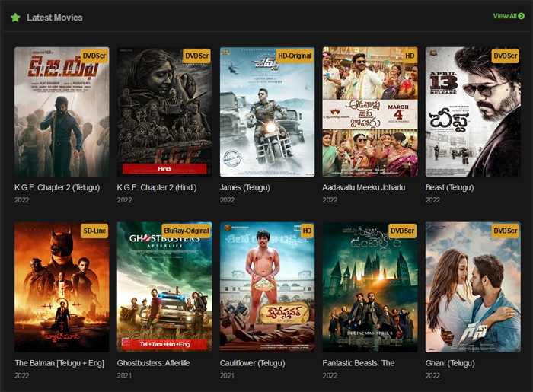Click 2022 year under Aadavallu Meeku Joharlu
533x392 pixels.
330,200
